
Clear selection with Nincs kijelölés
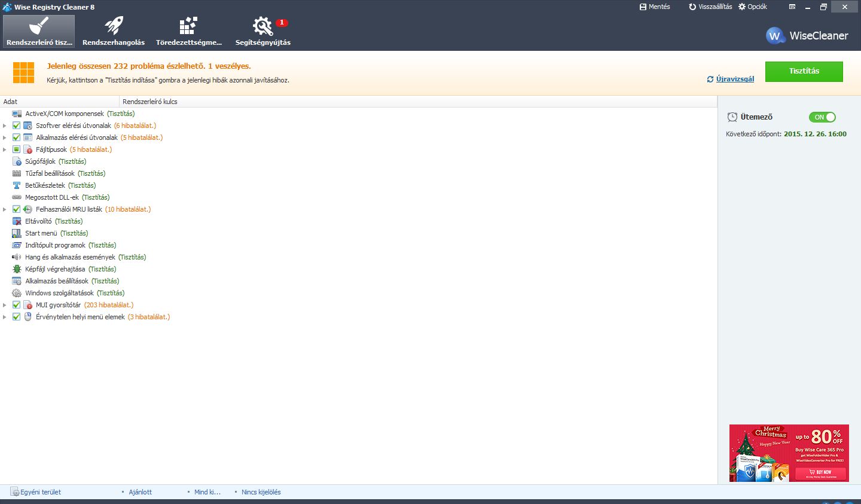pyautogui.click(x=261, y=492)
